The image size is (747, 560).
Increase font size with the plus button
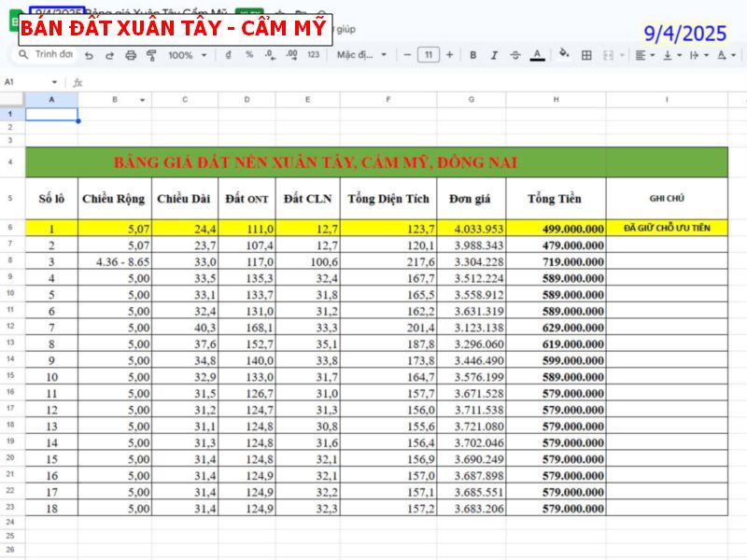[449, 55]
